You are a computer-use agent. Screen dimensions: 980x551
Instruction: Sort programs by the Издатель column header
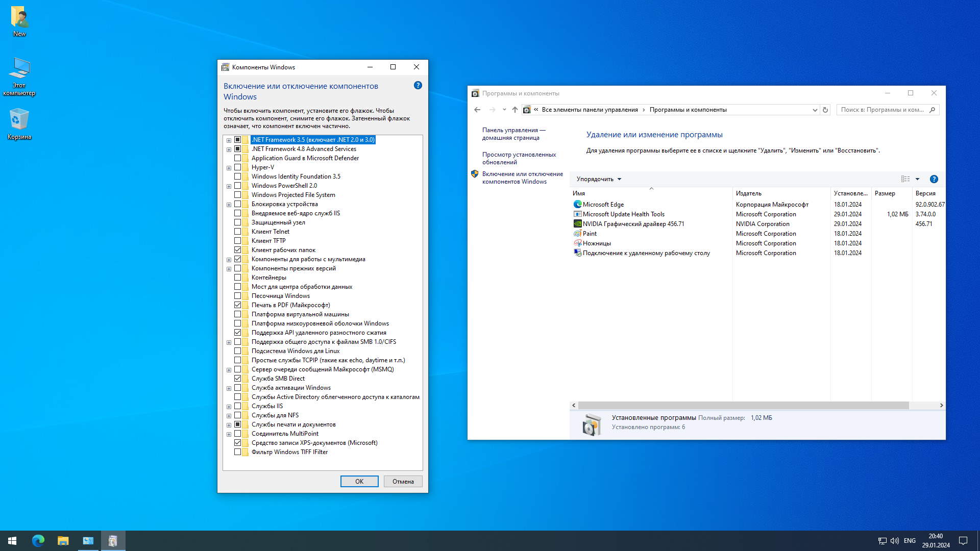point(748,193)
